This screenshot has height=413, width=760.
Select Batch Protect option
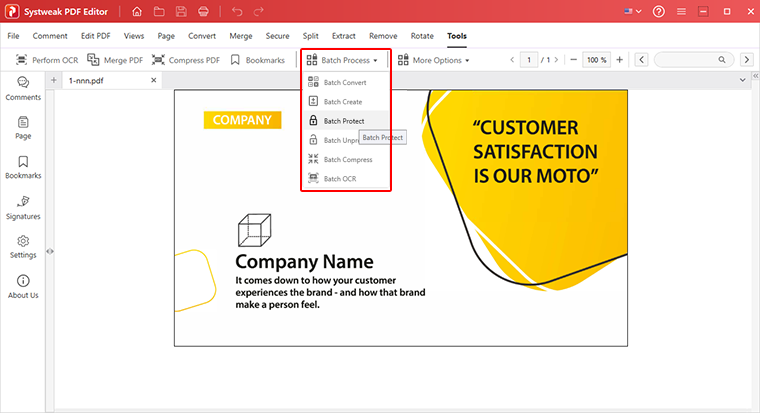346,121
